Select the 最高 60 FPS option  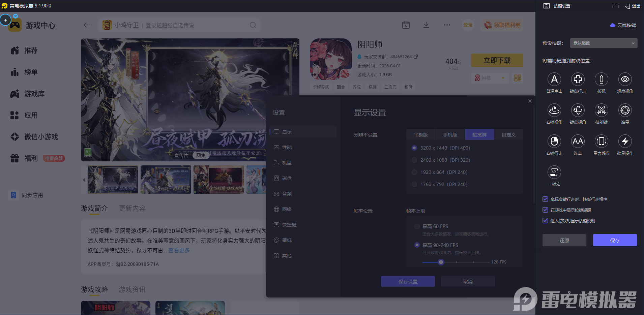(x=417, y=226)
